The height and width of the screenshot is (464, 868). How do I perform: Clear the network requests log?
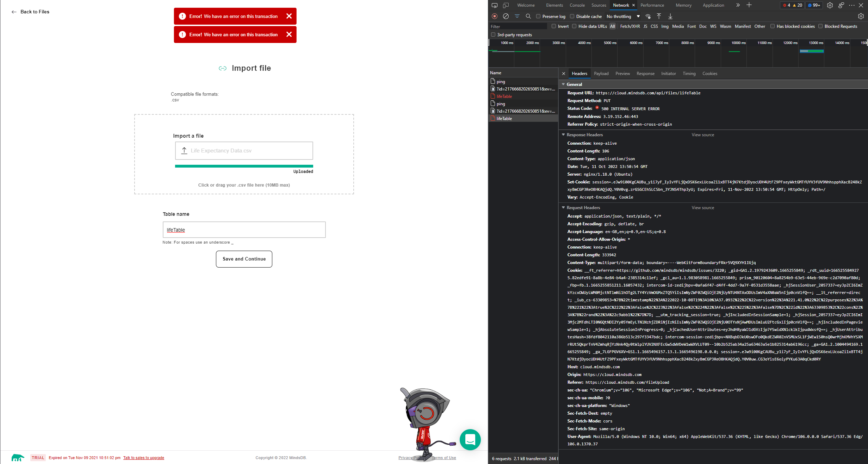[506, 16]
